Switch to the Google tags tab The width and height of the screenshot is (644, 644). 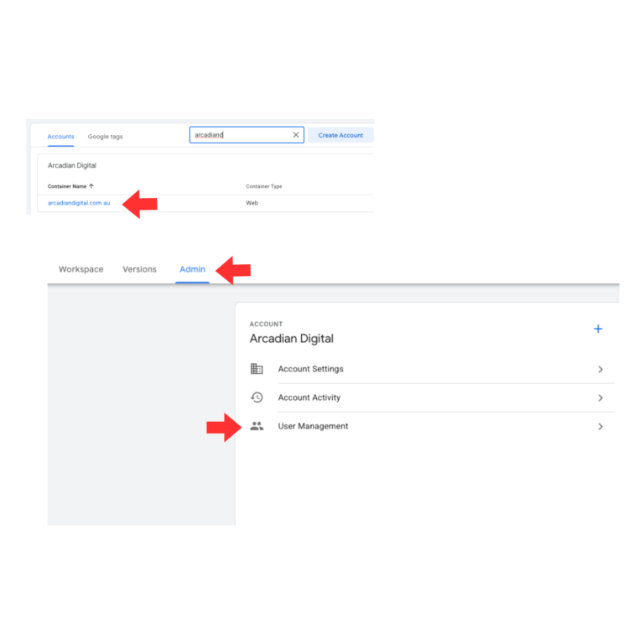pyautogui.click(x=105, y=137)
